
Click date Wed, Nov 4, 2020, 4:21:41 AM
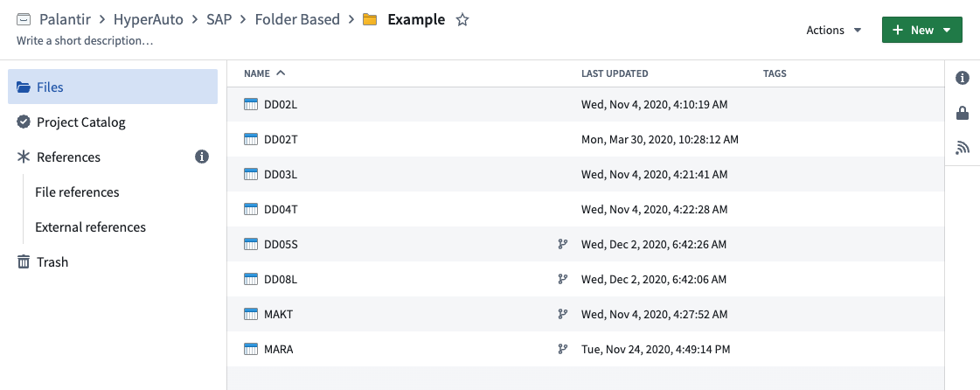[x=655, y=174]
